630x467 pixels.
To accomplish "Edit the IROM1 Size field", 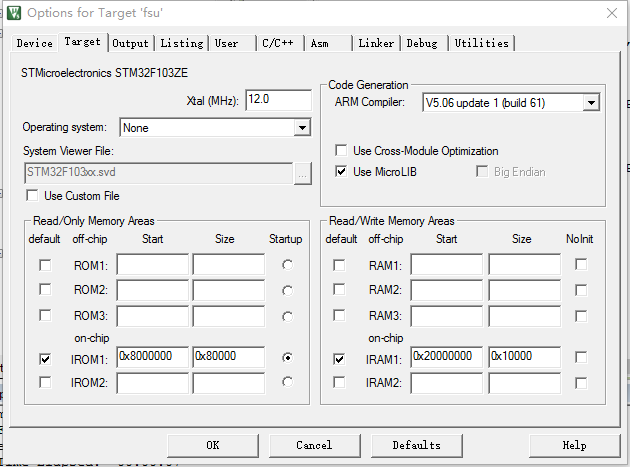I will click(x=229, y=357).
